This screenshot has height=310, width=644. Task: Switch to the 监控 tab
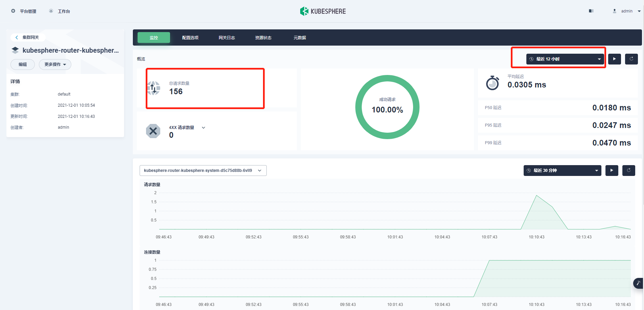[x=154, y=37]
